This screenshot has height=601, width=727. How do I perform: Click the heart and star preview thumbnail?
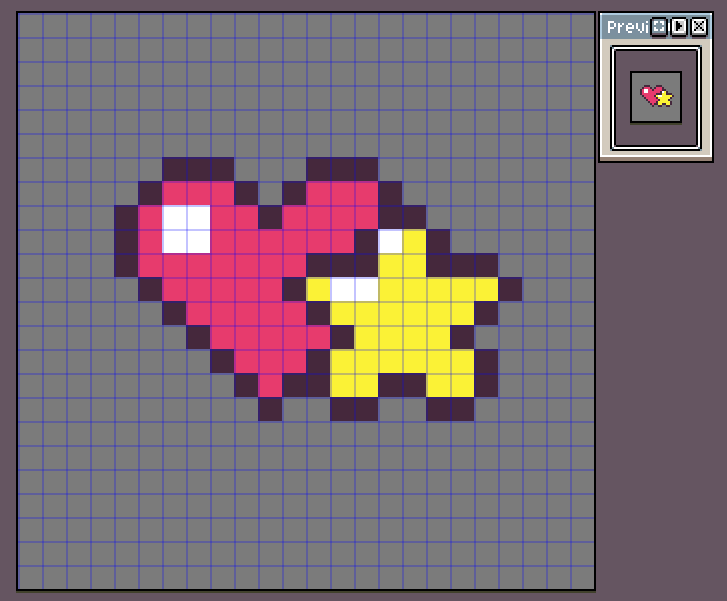pyautogui.click(x=656, y=97)
